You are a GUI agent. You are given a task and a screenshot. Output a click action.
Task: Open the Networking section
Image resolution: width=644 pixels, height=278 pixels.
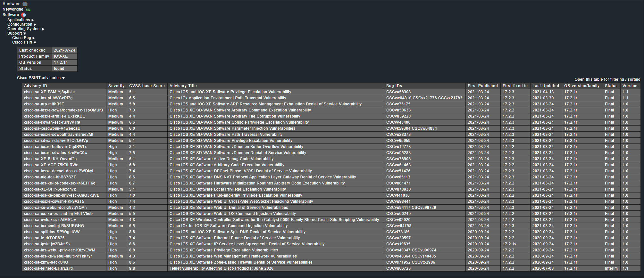[13, 9]
